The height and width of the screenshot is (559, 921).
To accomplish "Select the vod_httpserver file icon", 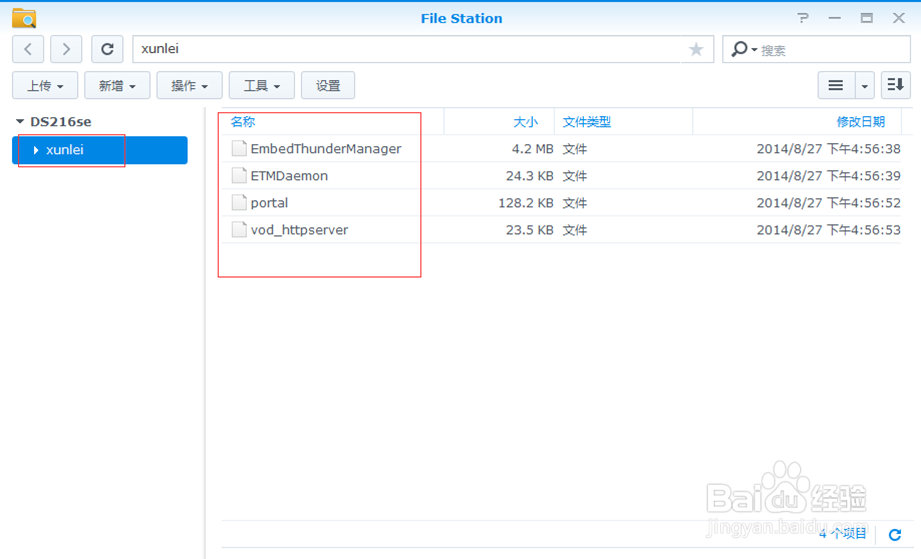I will [238, 230].
